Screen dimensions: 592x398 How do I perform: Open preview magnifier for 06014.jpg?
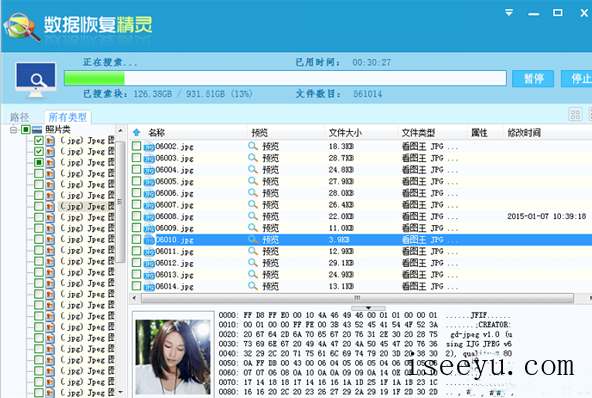(253, 286)
